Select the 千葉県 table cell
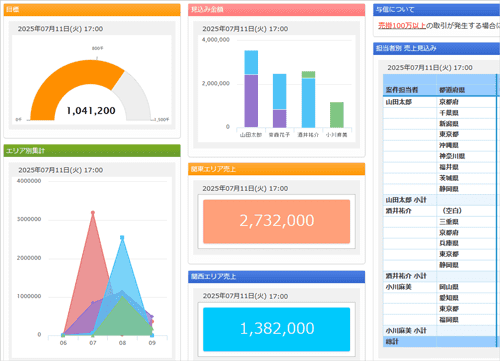 (x=466, y=113)
